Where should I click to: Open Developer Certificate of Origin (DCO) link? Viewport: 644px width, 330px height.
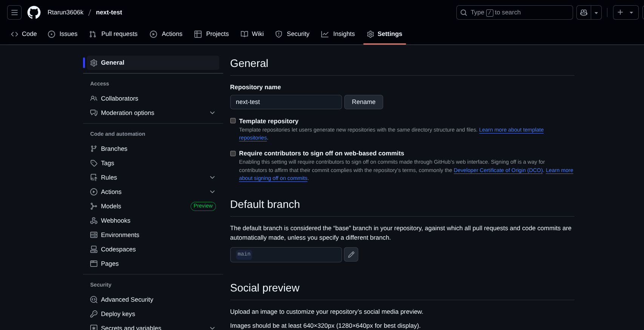tap(498, 170)
